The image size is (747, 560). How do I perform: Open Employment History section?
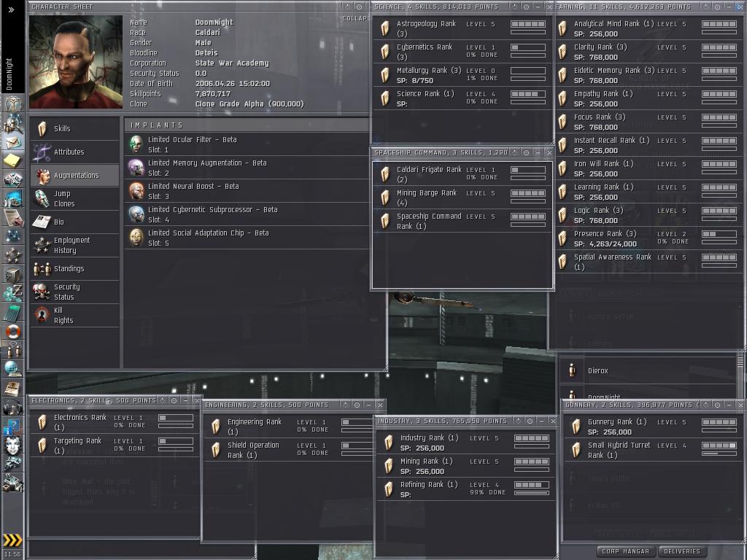coord(75,245)
